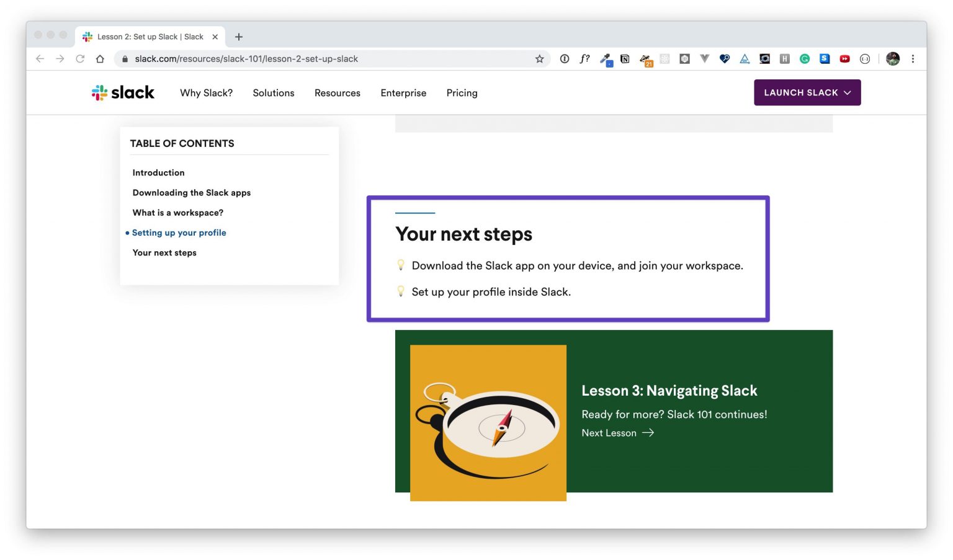Click the Slack logo in the navigation bar

(x=122, y=92)
